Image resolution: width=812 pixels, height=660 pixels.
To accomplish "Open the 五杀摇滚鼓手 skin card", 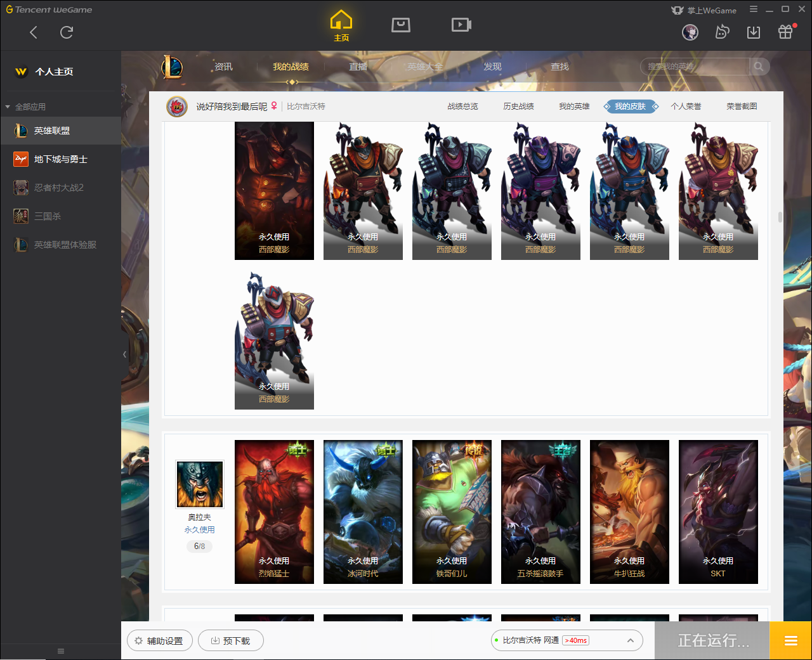I will pyautogui.click(x=540, y=512).
